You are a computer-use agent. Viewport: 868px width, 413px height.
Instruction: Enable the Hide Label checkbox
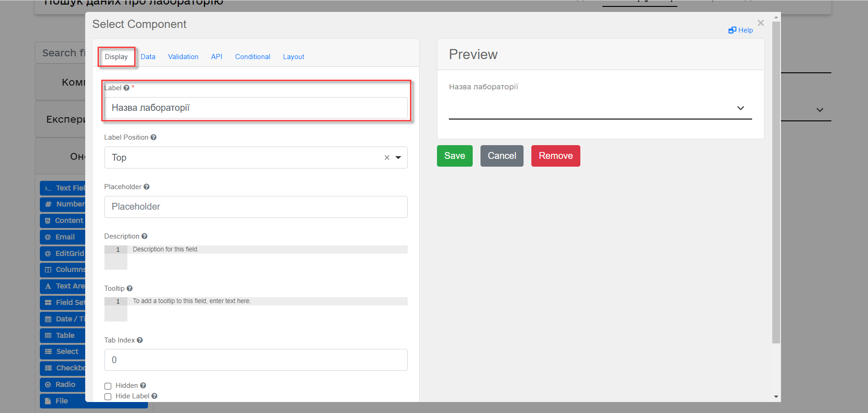(108, 397)
